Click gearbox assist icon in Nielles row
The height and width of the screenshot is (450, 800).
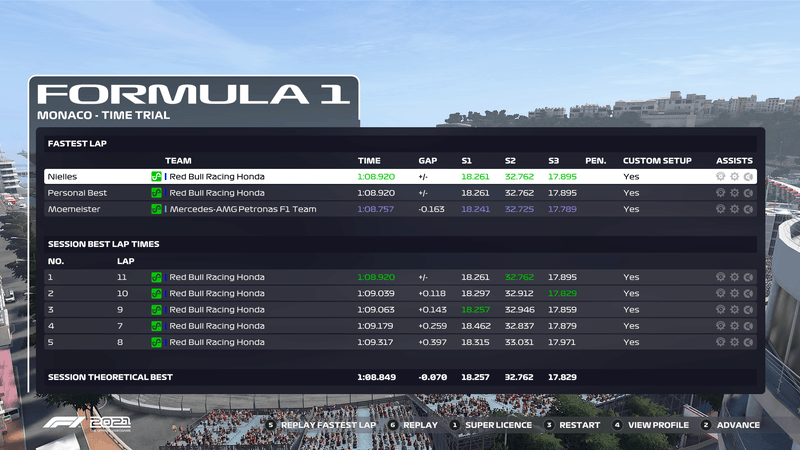pyautogui.click(x=734, y=177)
